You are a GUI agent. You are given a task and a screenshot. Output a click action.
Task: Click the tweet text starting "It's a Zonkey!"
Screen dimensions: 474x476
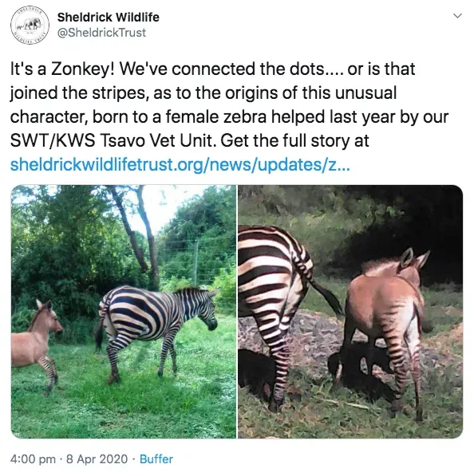pyautogui.click(x=229, y=116)
